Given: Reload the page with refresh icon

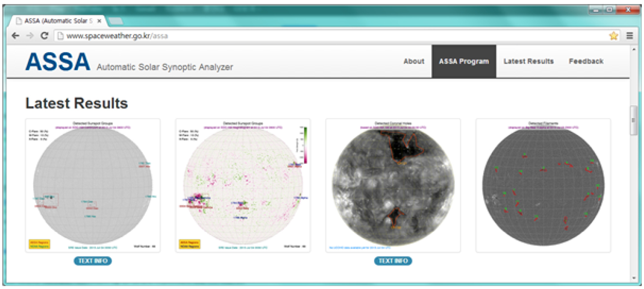Looking at the screenshot, I should coord(44,36).
